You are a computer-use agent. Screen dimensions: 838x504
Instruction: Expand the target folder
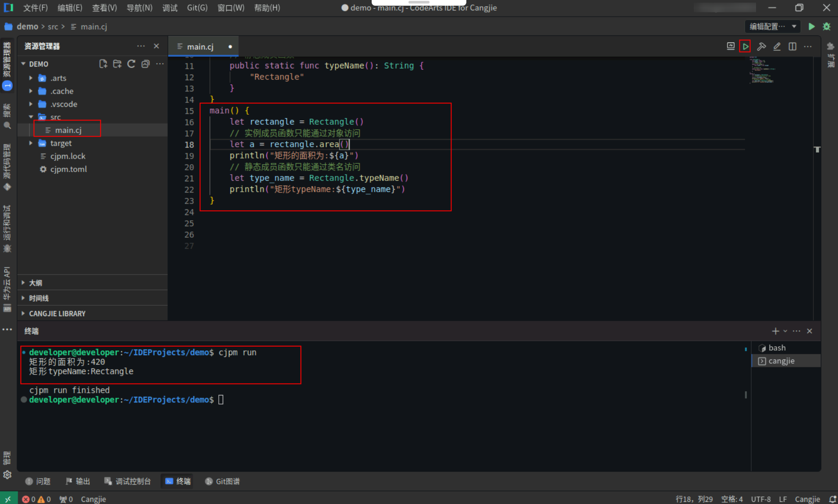tap(31, 143)
